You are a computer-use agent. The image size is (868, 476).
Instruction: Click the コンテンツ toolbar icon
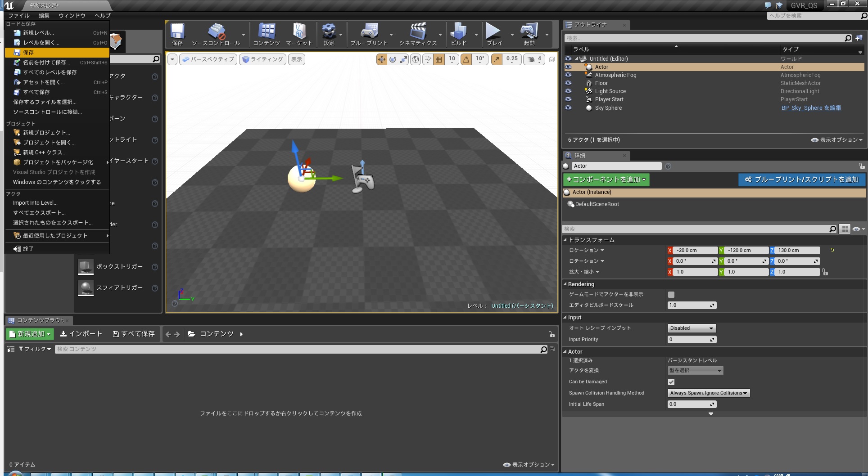tap(267, 35)
